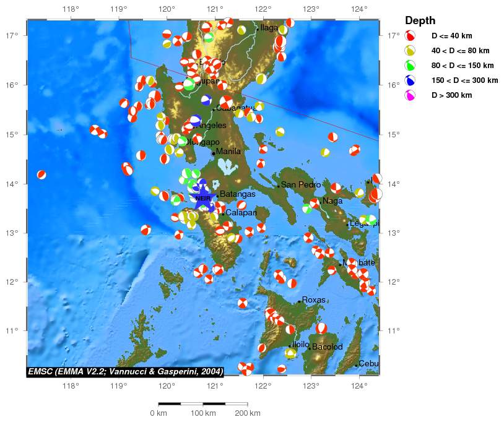Click the D > 300 km legend text
This screenshot has height=422, width=504.
(451, 95)
